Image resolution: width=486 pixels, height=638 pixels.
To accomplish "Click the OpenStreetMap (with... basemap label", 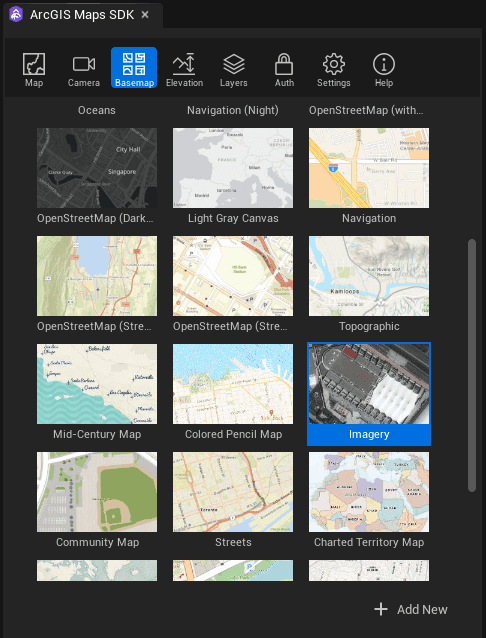I will click(x=366, y=110).
